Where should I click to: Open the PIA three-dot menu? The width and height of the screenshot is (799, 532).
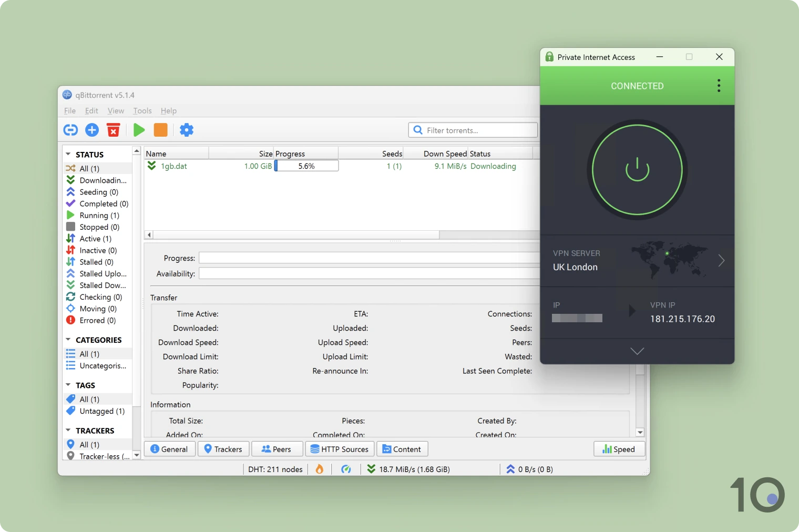coord(718,85)
